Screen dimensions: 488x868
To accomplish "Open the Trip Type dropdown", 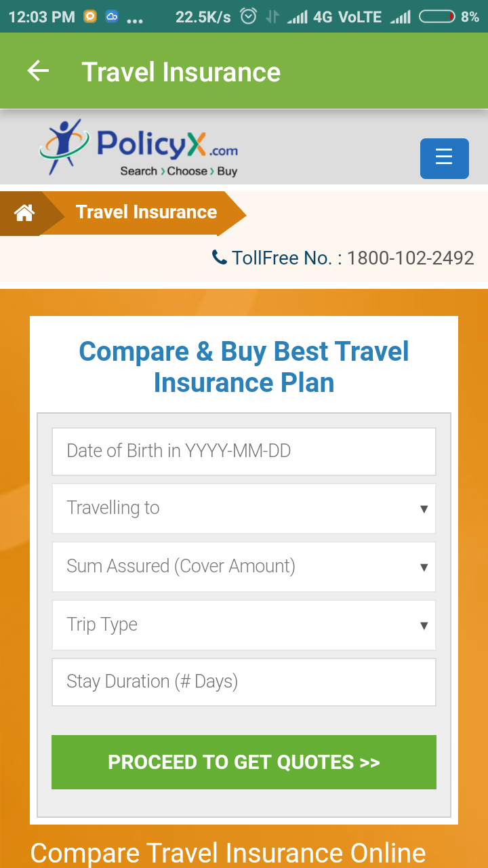I will point(244,625).
